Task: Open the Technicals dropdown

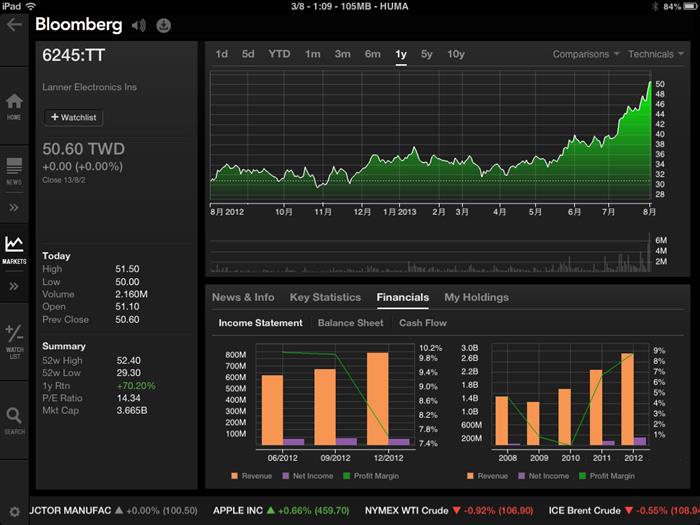Action: (655, 54)
